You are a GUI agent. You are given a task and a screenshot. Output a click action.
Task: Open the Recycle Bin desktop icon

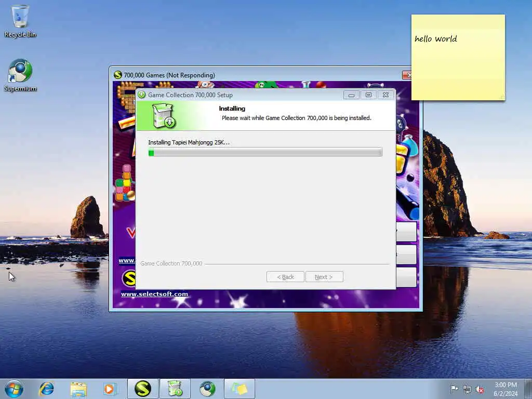click(20, 20)
